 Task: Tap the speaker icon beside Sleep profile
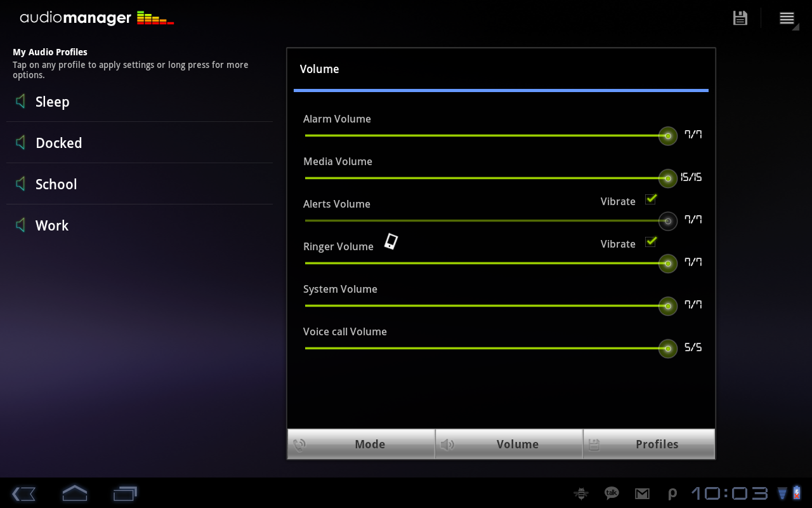[20, 102]
